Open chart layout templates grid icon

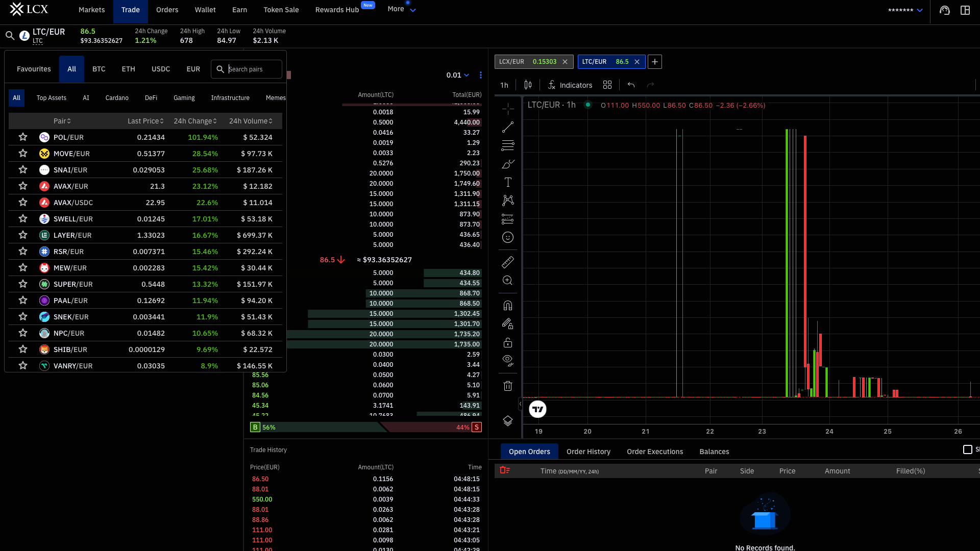607,85
